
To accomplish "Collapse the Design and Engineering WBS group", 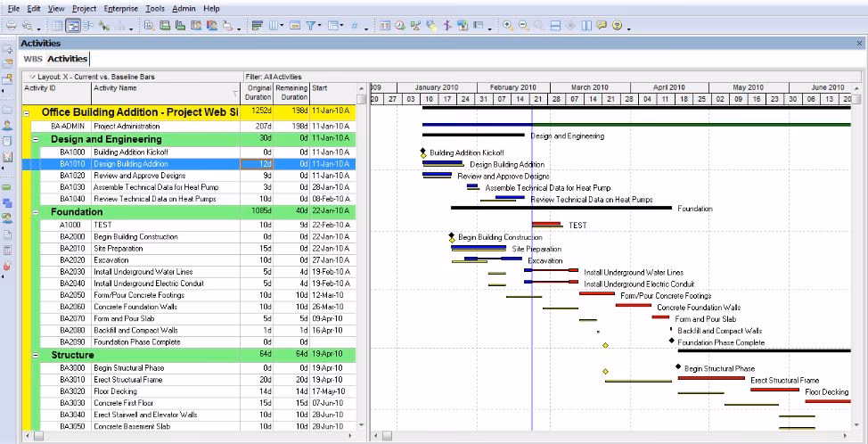I will (x=37, y=140).
